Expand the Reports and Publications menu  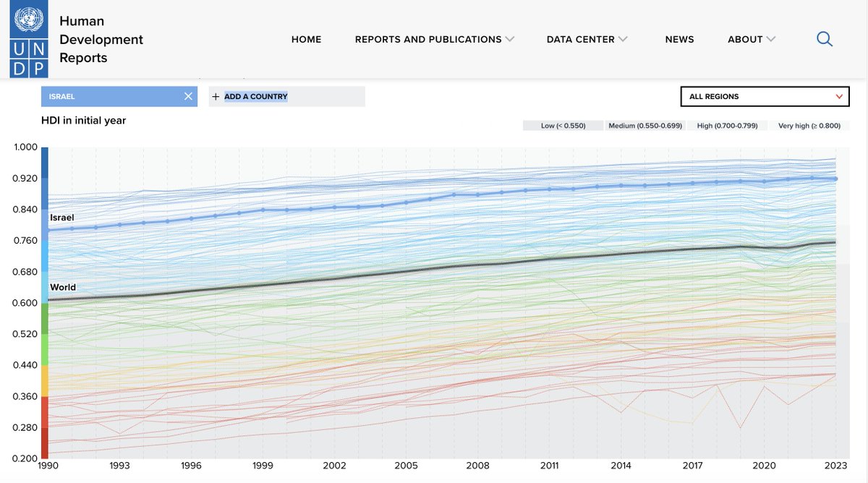[x=435, y=39]
